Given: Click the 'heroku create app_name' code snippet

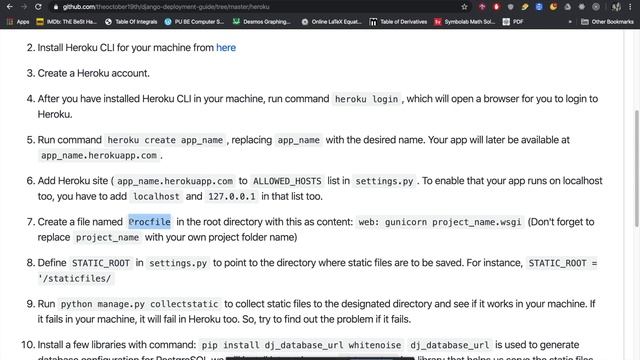Looking at the screenshot, I should tap(165, 140).
